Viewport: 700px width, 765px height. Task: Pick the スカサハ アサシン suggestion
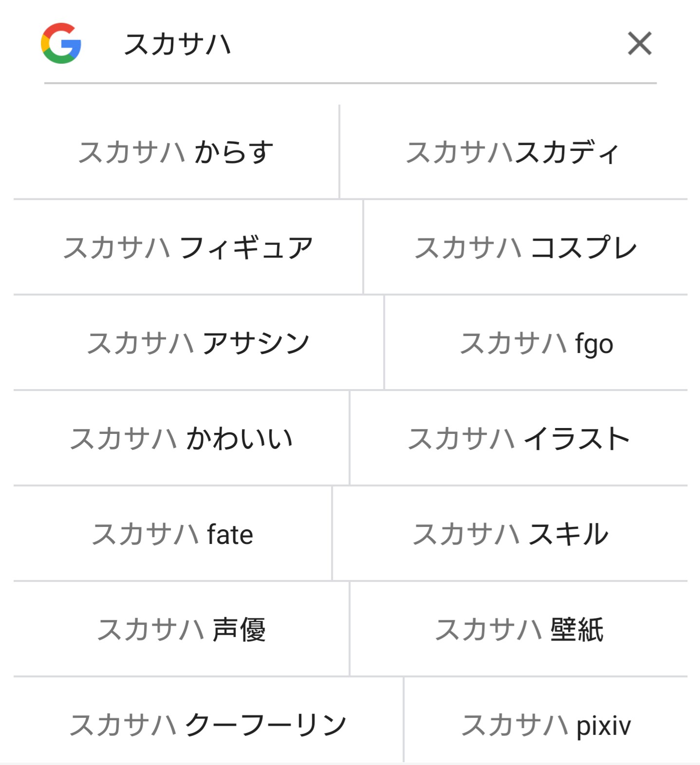point(198,343)
